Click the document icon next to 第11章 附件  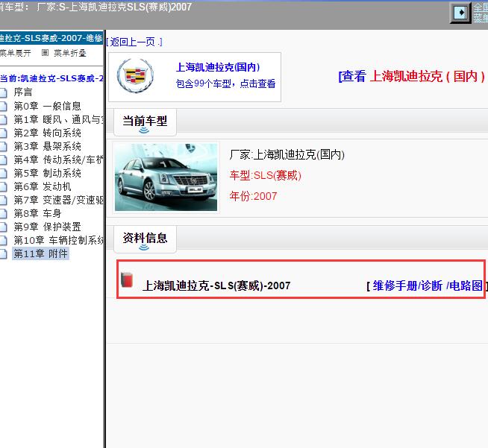[x=4, y=253]
